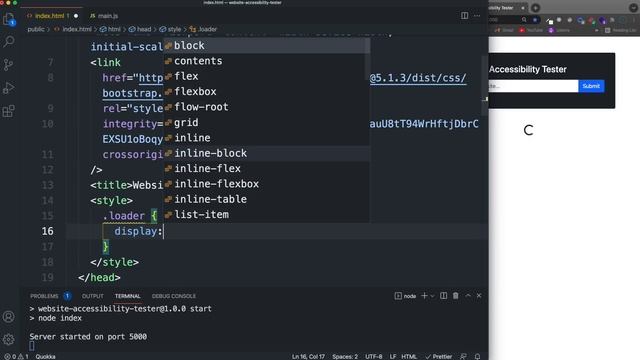Screen dimensions: 640x360
Task: Open the Explorer view in the activity bar
Action: [9, 19]
